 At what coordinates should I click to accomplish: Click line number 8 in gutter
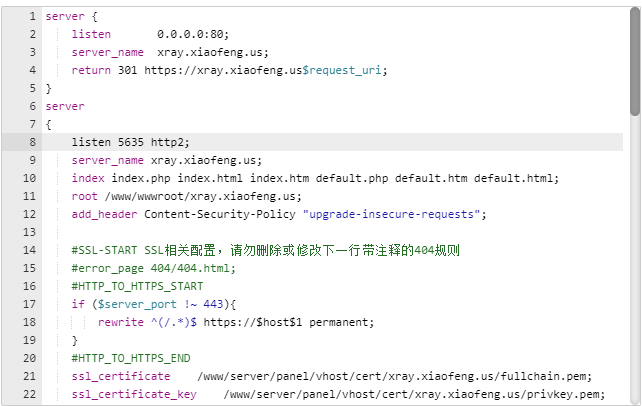click(x=32, y=142)
